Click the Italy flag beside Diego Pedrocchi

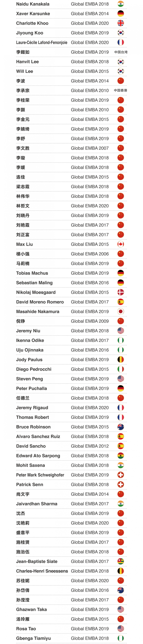click(121, 369)
